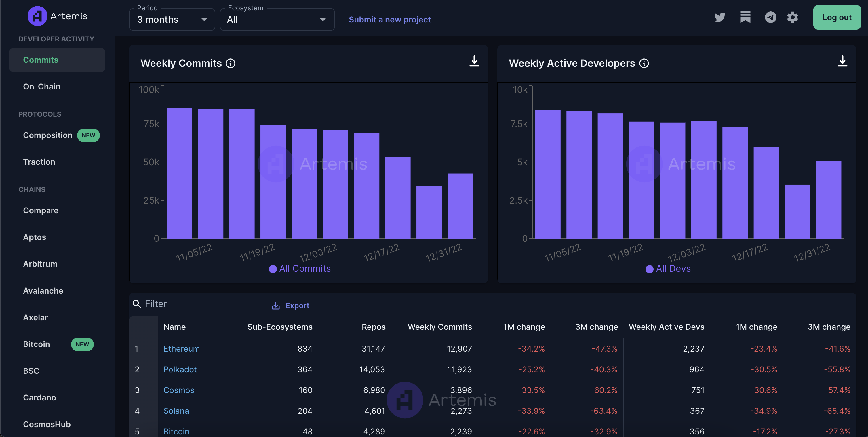The height and width of the screenshot is (437, 868).
Task: Download the Weekly Commits chart
Action: point(474,61)
